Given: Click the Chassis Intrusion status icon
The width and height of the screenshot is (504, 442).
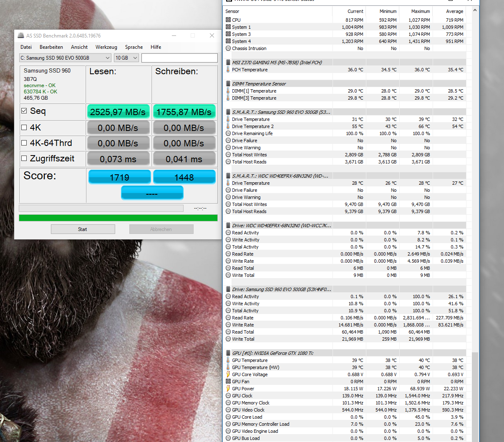Looking at the screenshot, I should (228, 48).
